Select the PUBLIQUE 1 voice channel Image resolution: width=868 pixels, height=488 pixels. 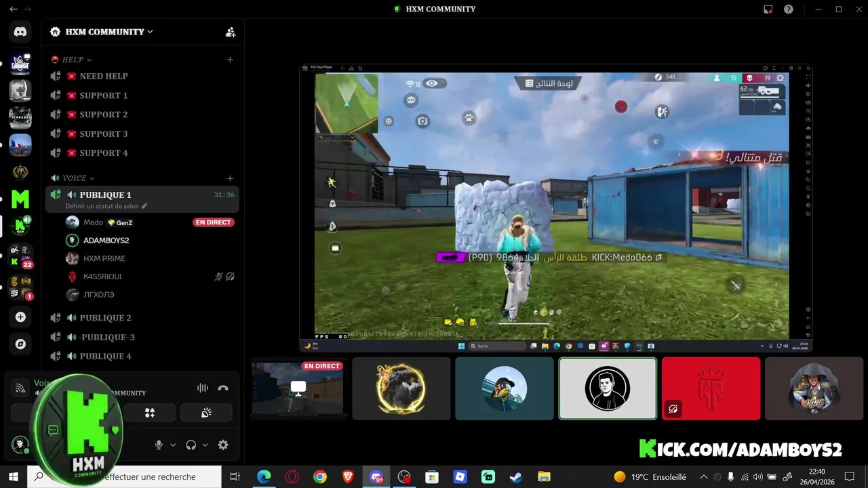(x=142, y=199)
